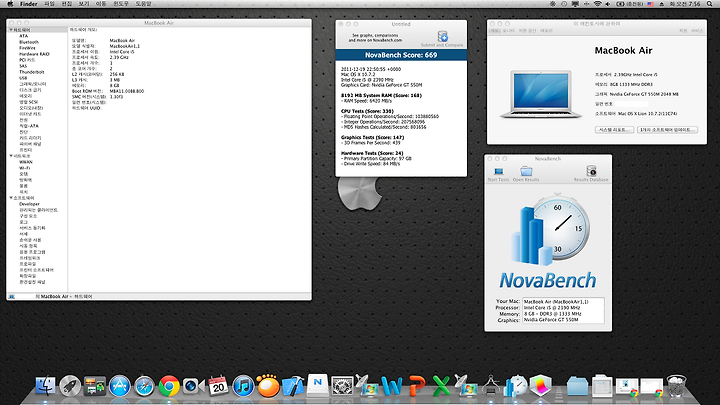Open 지원 tab in About window
The width and height of the screenshot is (720, 405).
(x=683, y=31)
